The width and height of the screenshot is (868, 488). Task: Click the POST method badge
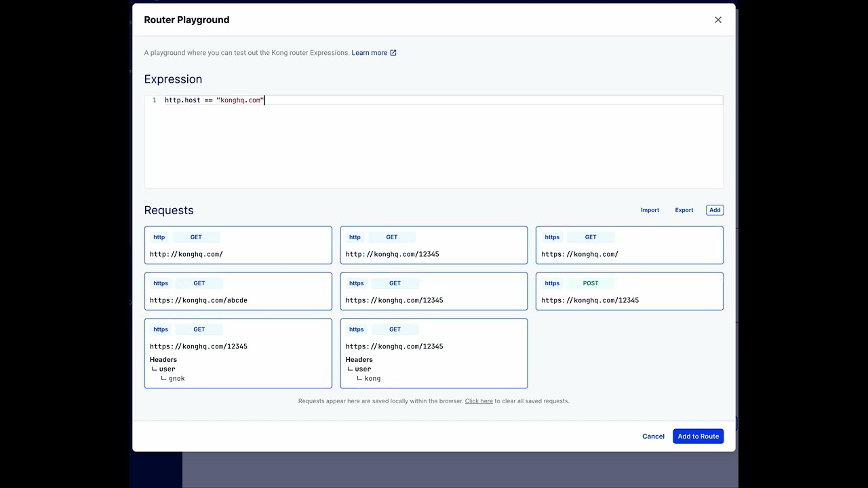(x=591, y=283)
